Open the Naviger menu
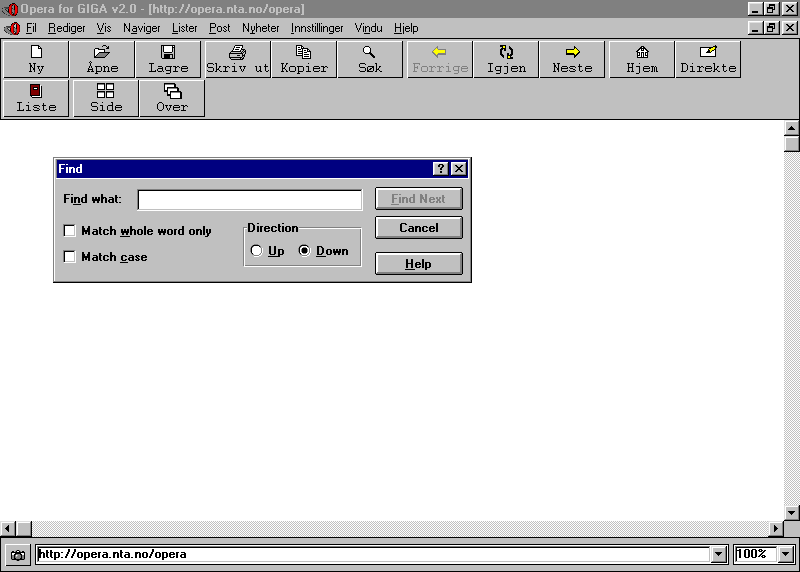800x572 pixels. (141, 28)
